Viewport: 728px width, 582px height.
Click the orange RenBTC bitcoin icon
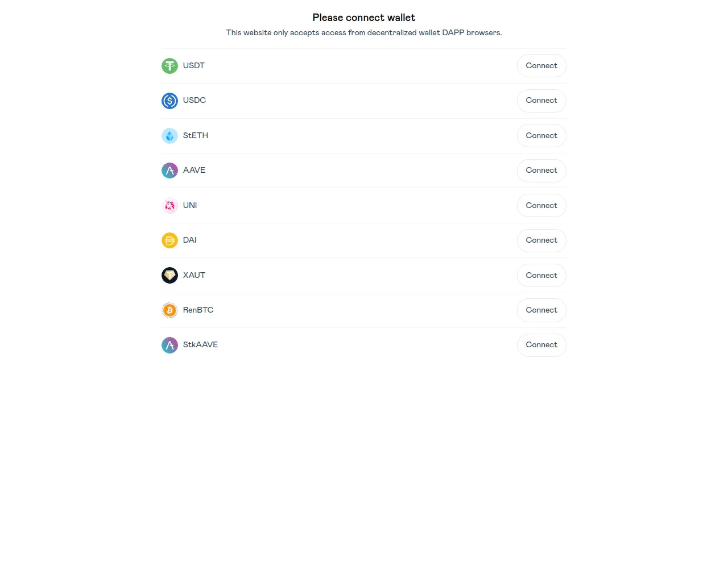[x=169, y=310]
